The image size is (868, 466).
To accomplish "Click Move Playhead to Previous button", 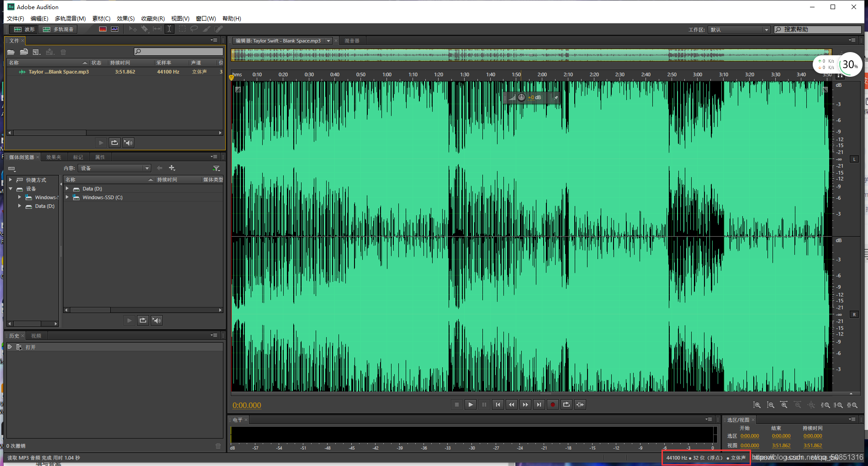I will tap(498, 405).
